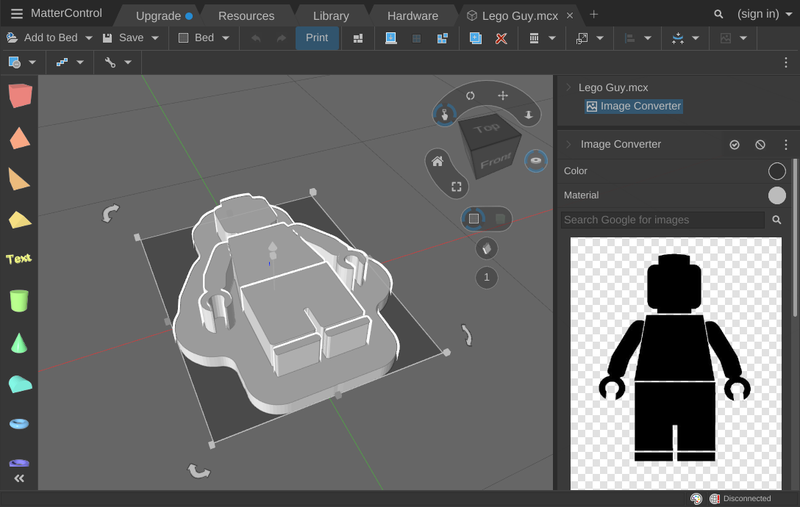Screen dimensions: 800x507
Task: Open the Color swatch picker
Action: pyautogui.click(x=777, y=171)
